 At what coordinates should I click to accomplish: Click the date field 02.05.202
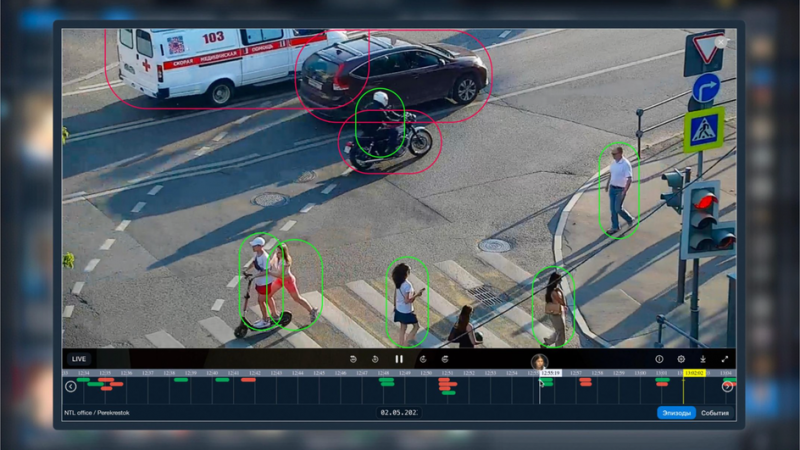tap(399, 412)
